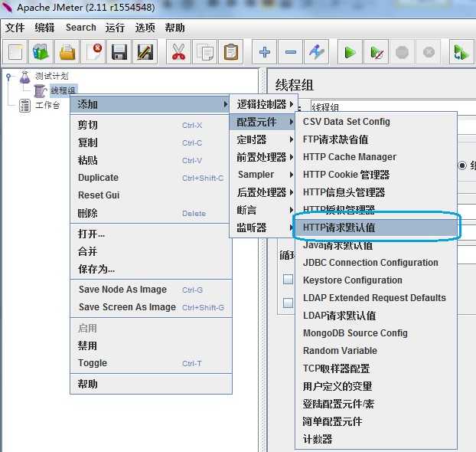Image resolution: width=476 pixels, height=452 pixels.
Task: Click the Close test plan icon
Action: point(93,51)
